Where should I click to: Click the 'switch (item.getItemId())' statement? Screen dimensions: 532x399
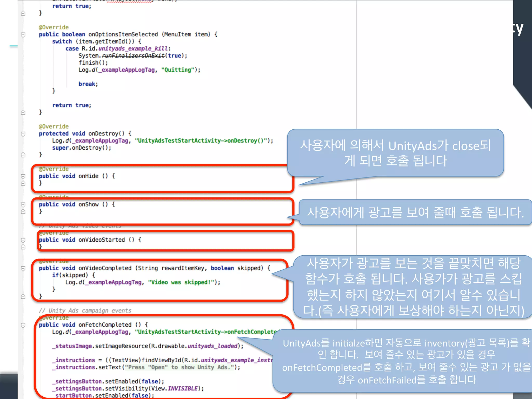[97, 42]
